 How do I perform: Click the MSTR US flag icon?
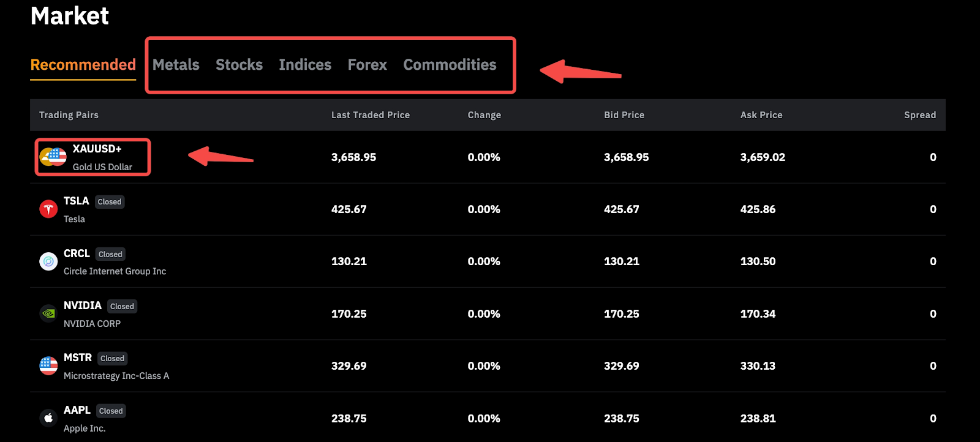click(x=48, y=366)
